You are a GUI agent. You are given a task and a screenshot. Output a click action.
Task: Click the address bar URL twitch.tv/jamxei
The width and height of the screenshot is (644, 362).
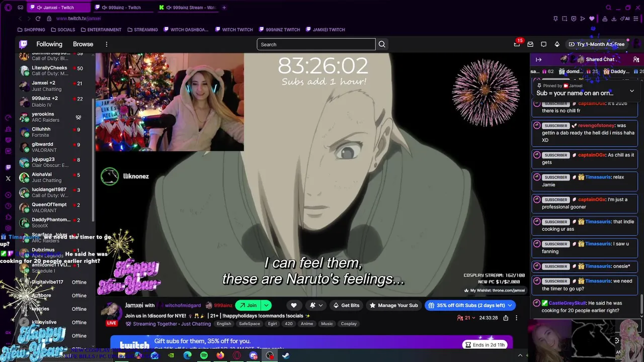point(78,19)
